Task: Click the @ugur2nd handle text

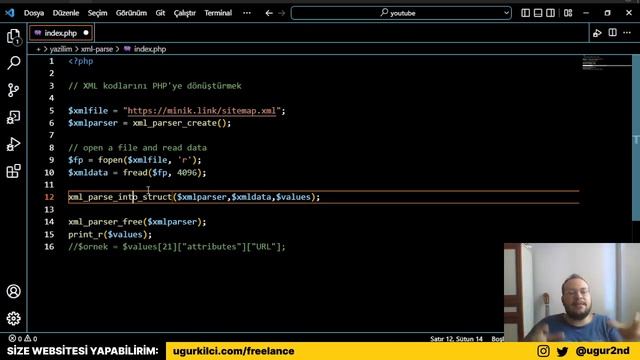Action: coord(602,351)
